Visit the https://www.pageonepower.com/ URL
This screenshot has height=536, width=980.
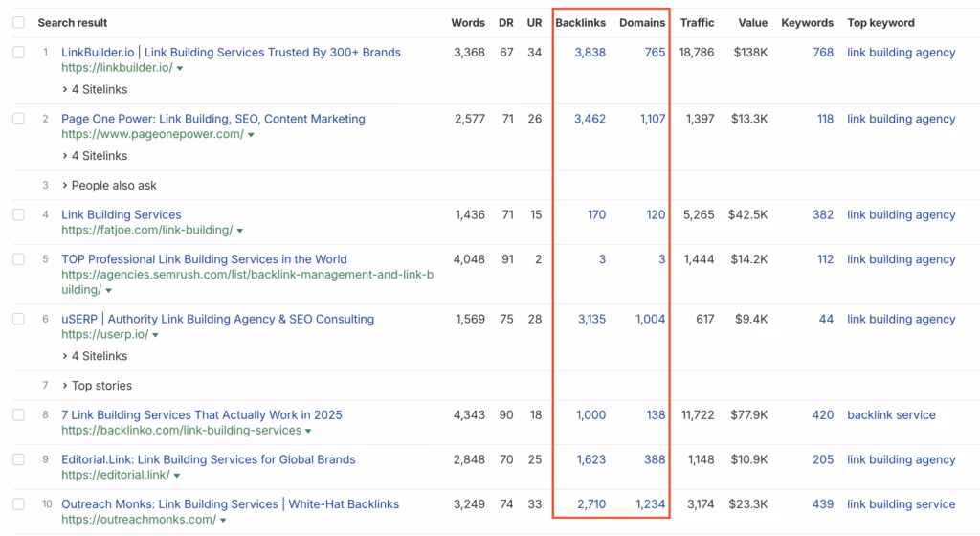point(152,134)
